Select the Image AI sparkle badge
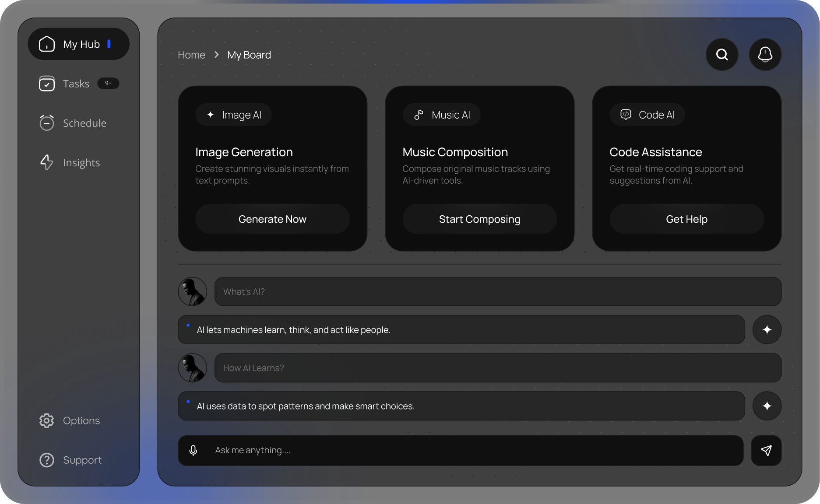Screen dimensions: 820x504 click(x=233, y=114)
